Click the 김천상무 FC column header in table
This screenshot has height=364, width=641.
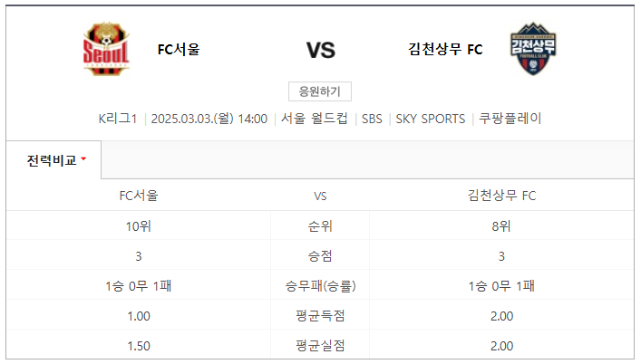click(501, 196)
